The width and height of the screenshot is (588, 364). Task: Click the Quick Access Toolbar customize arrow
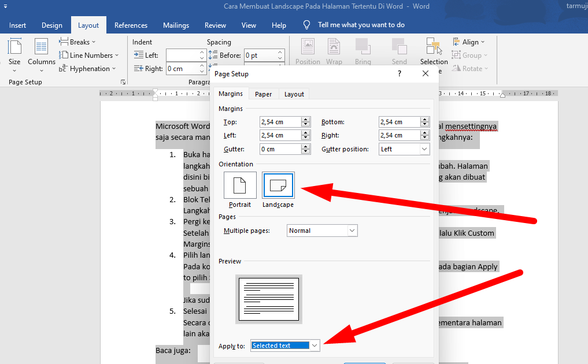click(x=5, y=6)
